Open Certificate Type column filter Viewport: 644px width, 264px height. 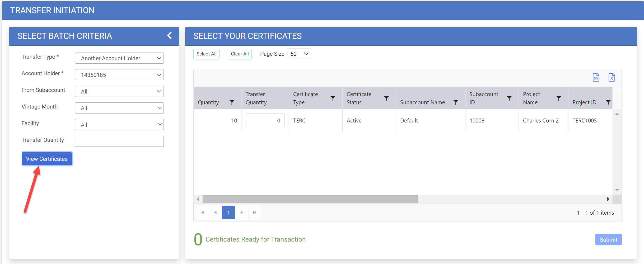pyautogui.click(x=333, y=98)
